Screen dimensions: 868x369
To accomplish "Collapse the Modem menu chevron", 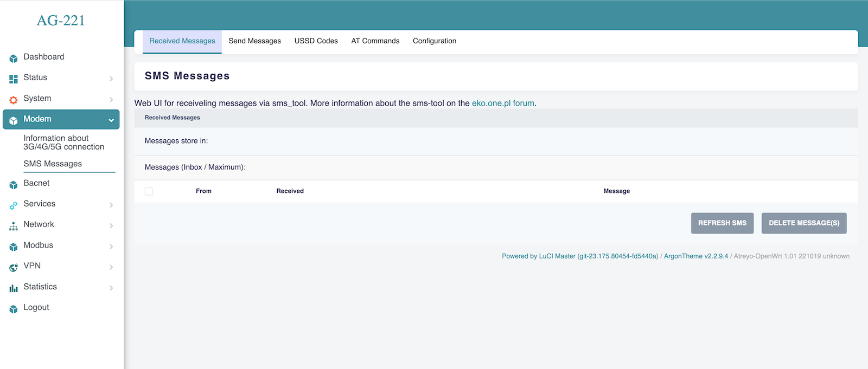I will (111, 120).
